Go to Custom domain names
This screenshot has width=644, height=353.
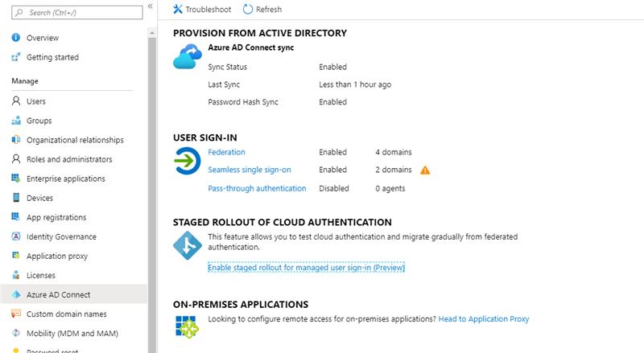pos(66,314)
